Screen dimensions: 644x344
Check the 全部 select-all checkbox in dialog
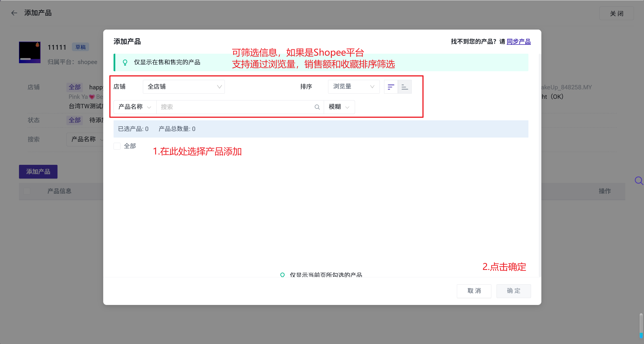coord(117,146)
